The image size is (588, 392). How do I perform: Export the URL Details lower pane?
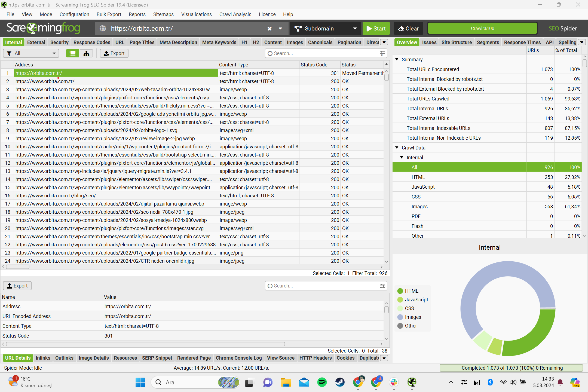click(17, 286)
